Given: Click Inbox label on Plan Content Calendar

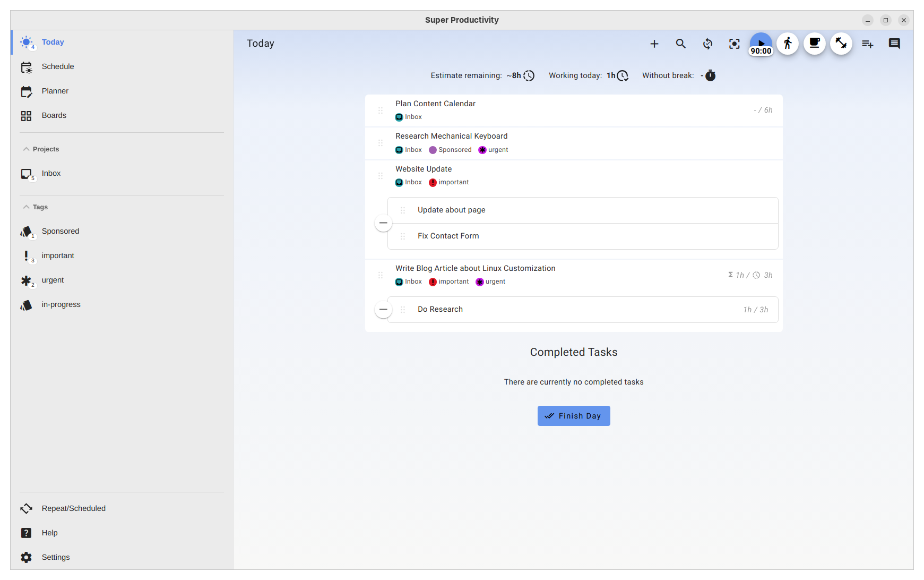Looking at the screenshot, I should click(x=409, y=117).
